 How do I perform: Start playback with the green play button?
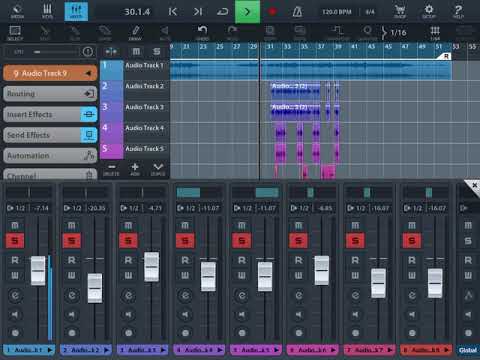[247, 12]
